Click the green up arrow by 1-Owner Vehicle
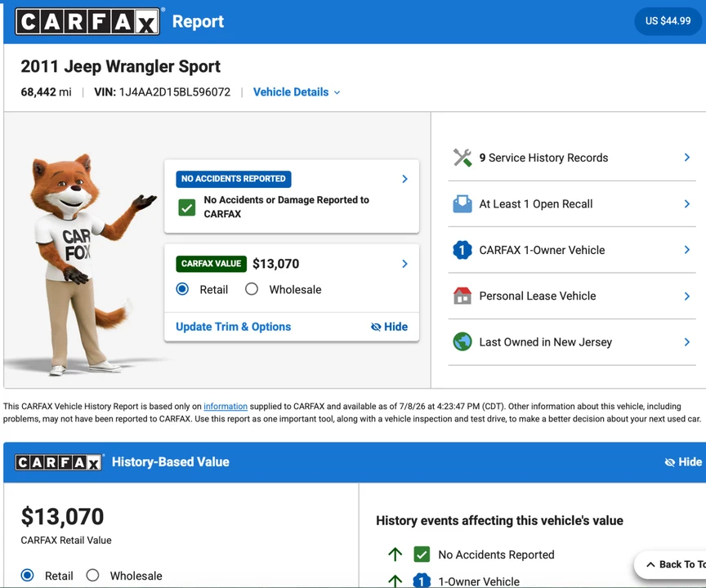Screen dimensions: 706x588 pos(395,581)
